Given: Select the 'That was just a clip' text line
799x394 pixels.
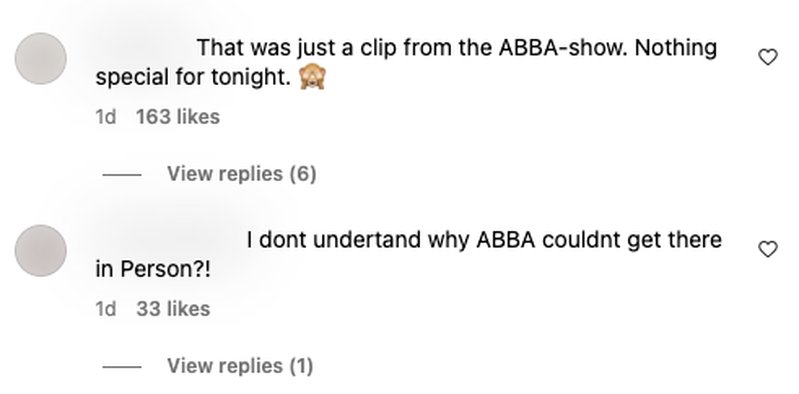Looking at the screenshot, I should [457, 48].
